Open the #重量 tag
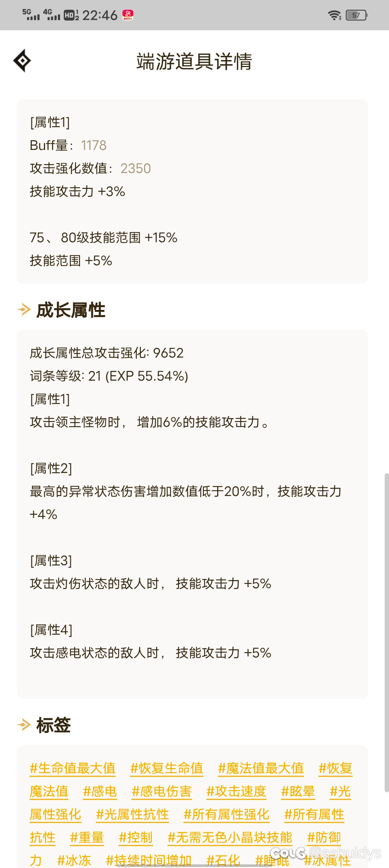This screenshot has width=389, height=868. pyautogui.click(x=87, y=837)
